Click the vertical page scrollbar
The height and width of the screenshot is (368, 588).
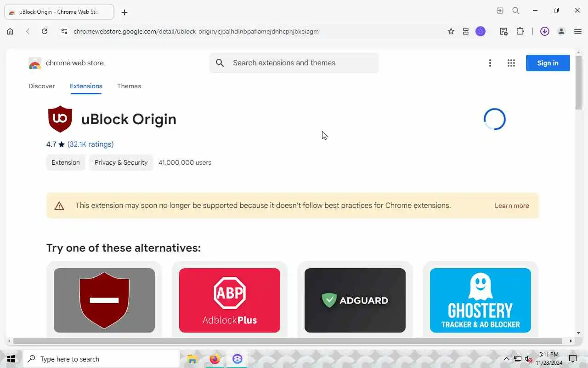pyautogui.click(x=578, y=83)
